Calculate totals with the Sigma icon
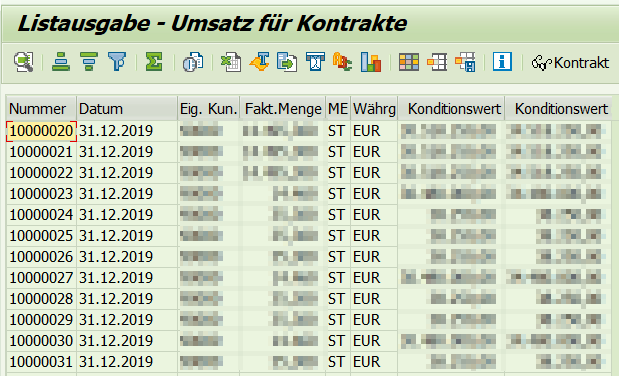619x376 pixels. tap(154, 62)
